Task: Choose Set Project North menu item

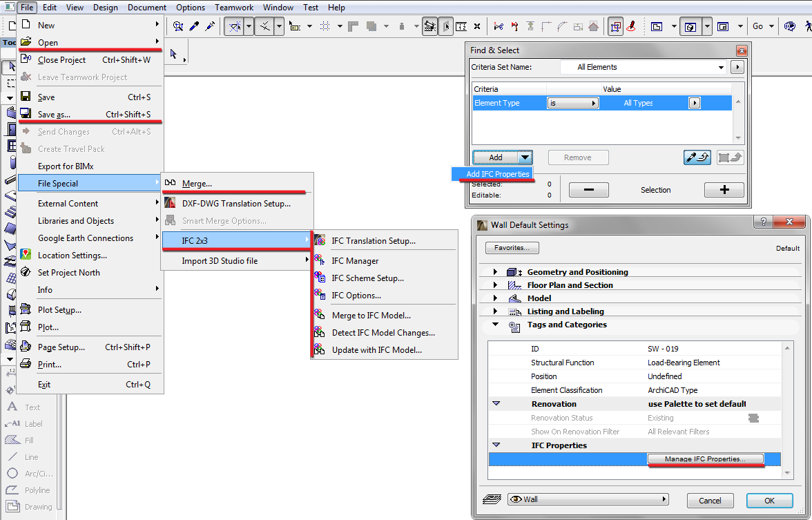Action: (x=90, y=272)
